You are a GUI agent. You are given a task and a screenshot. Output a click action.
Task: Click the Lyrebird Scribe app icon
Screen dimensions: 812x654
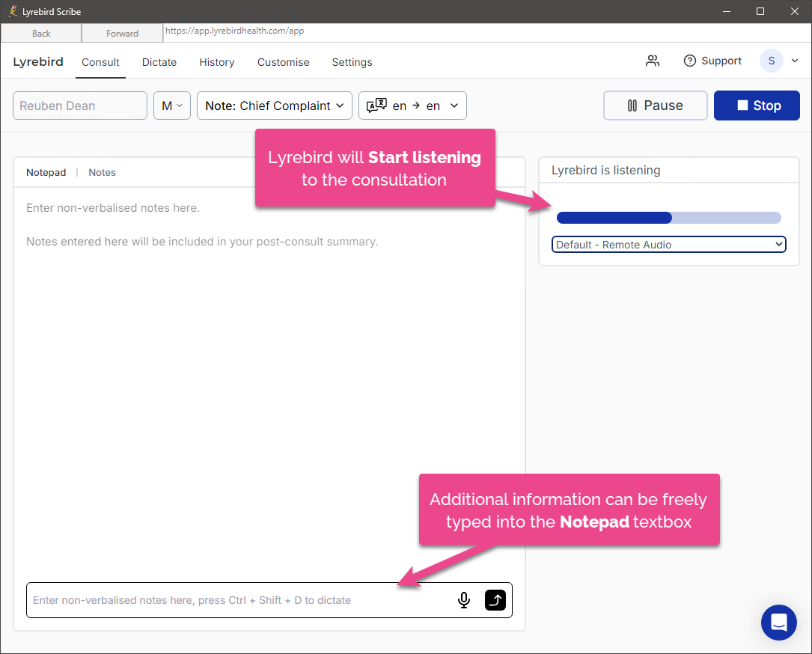point(13,11)
